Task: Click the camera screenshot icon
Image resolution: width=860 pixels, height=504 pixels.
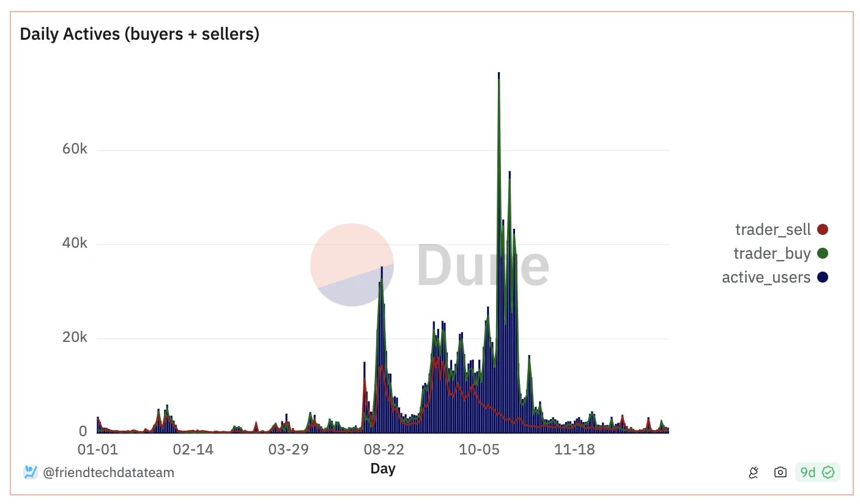Action: (x=780, y=472)
